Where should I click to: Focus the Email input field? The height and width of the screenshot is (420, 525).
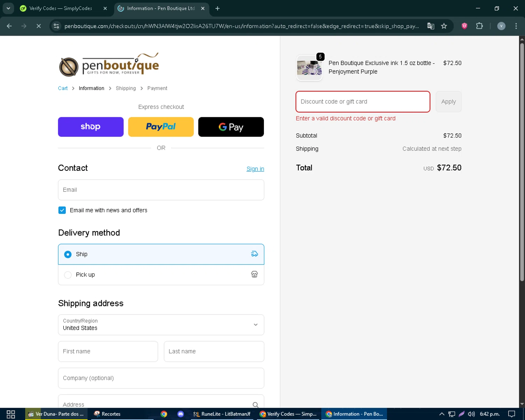tap(161, 190)
